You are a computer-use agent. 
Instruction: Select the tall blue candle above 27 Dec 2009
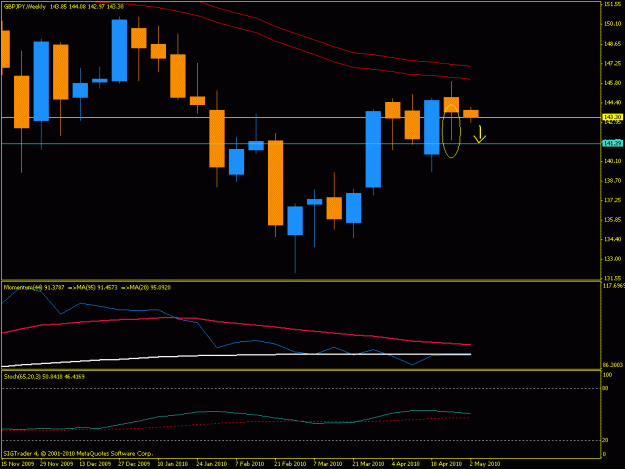pyautogui.click(x=120, y=50)
